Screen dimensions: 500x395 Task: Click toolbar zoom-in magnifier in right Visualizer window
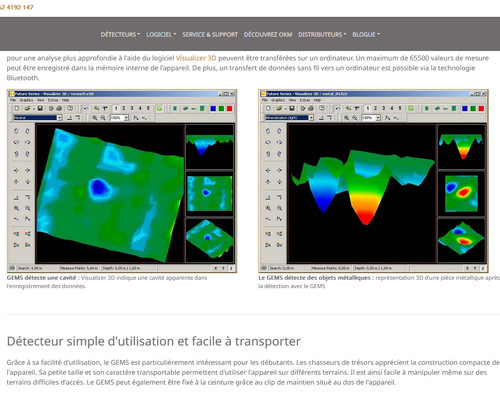[x=346, y=118]
